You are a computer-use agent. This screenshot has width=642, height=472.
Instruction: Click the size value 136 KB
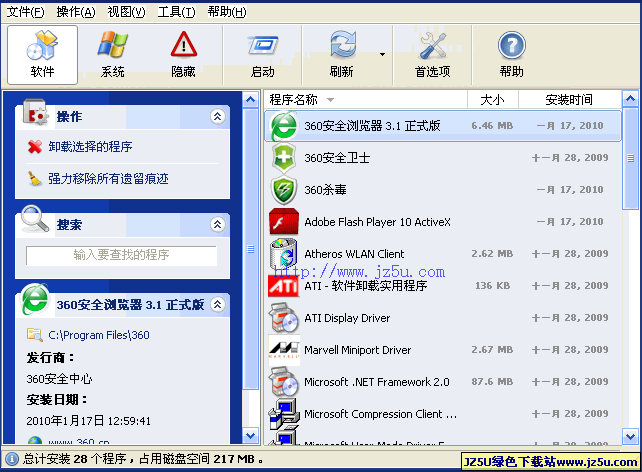click(492, 286)
